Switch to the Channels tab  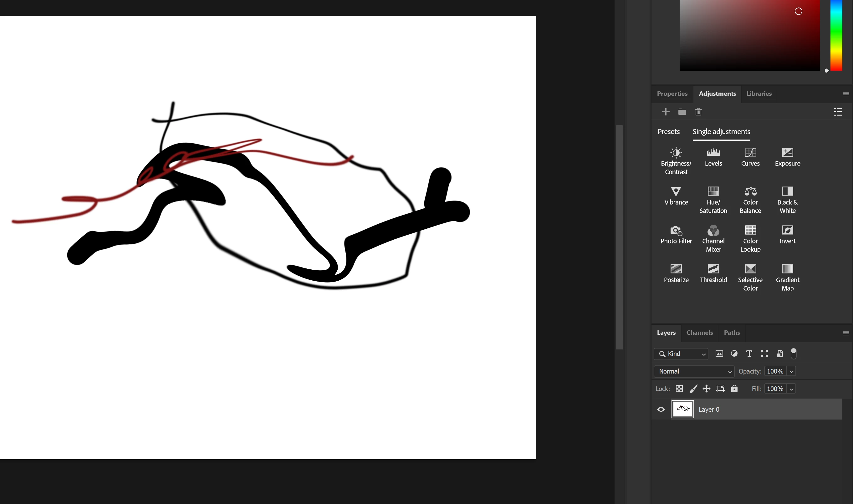699,333
